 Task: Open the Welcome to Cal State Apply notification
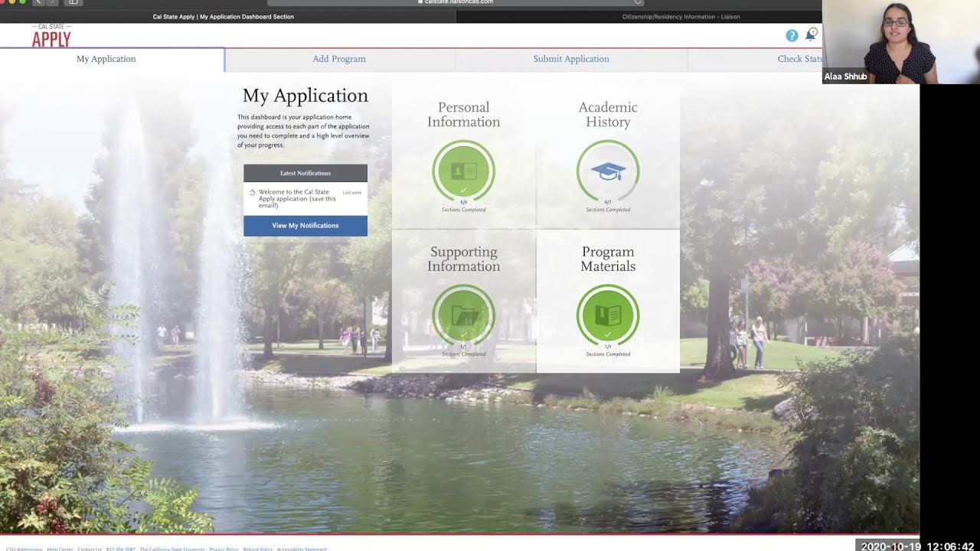coord(305,199)
